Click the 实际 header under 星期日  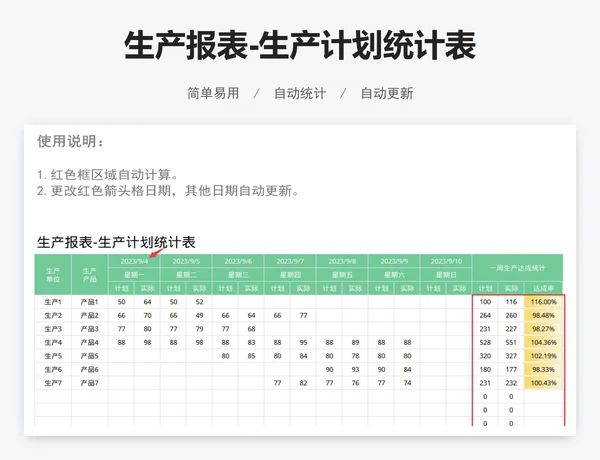[x=459, y=288]
